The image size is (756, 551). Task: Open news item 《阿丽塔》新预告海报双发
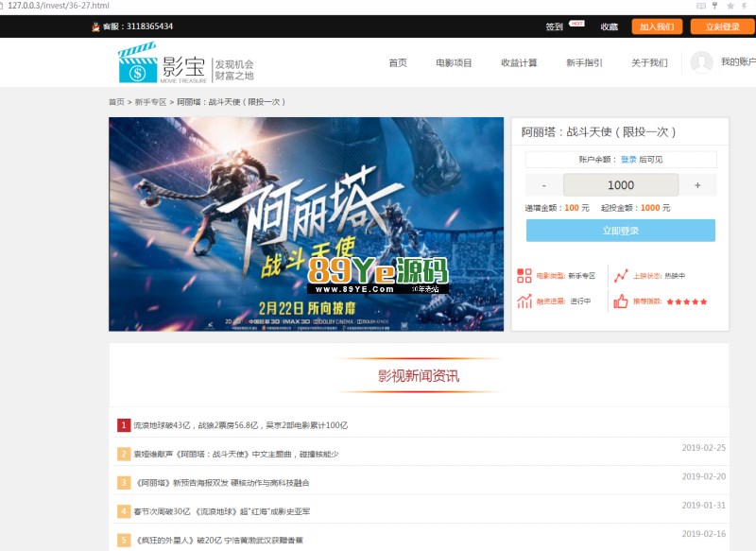coord(222,483)
